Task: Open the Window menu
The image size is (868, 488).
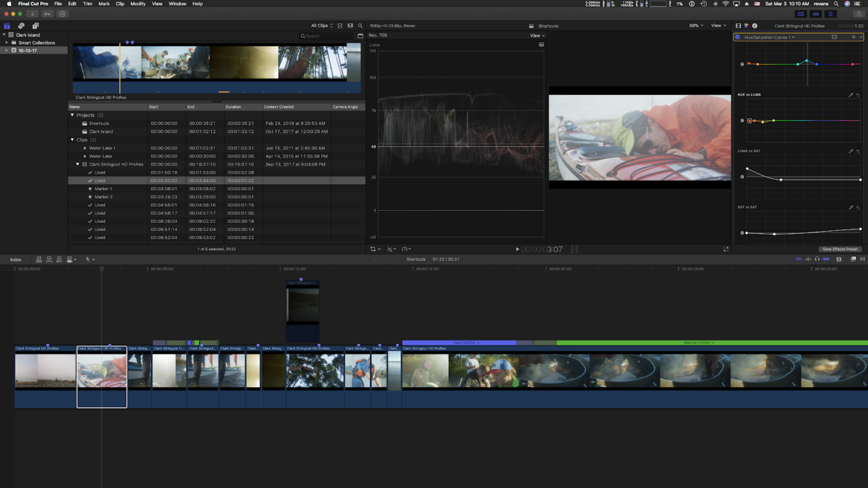Action: (178, 3)
